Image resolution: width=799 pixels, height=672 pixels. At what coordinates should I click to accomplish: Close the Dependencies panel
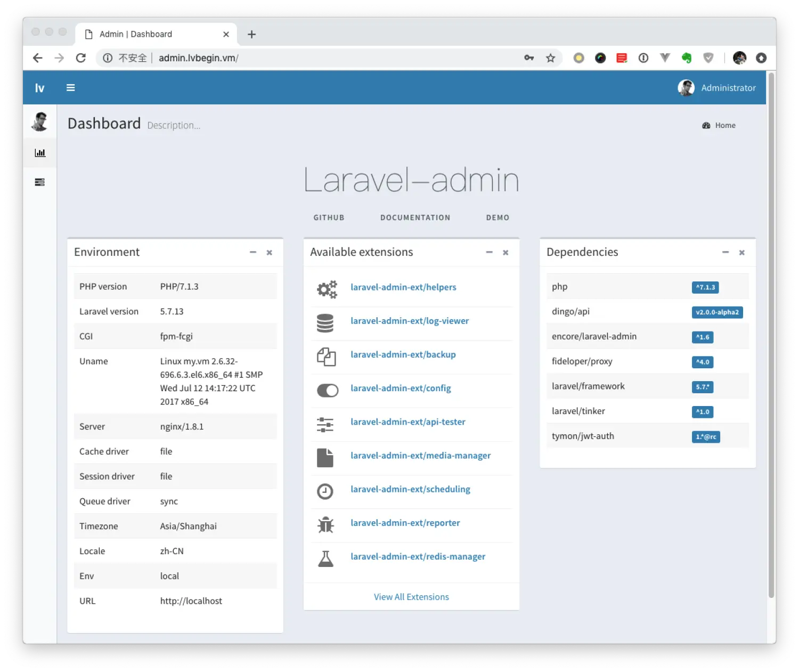pos(741,253)
